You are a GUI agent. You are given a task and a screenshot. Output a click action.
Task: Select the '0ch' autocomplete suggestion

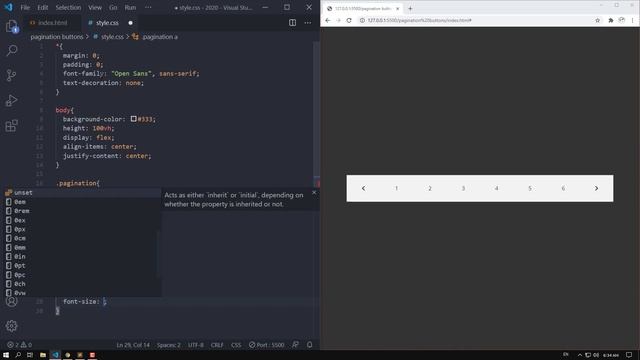[x=81, y=284]
